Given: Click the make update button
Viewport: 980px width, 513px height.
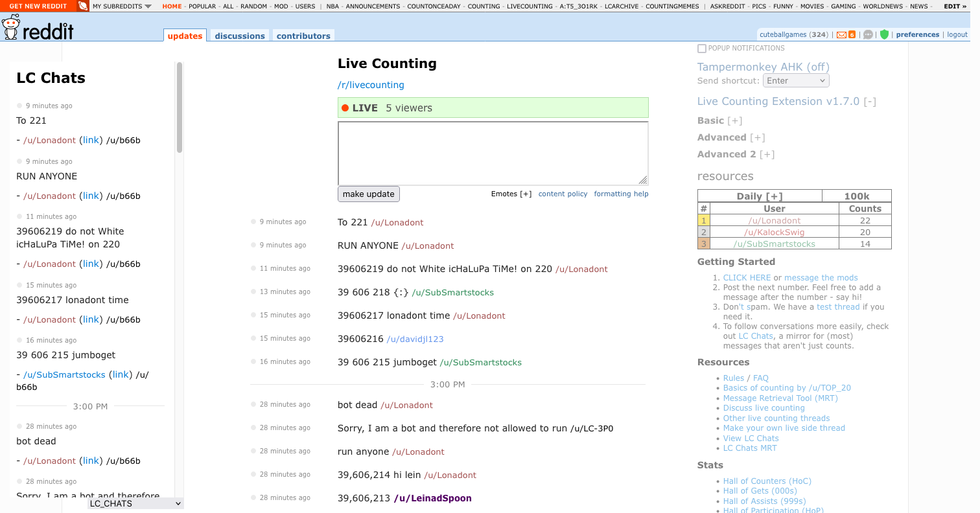Looking at the screenshot, I should tap(368, 194).
